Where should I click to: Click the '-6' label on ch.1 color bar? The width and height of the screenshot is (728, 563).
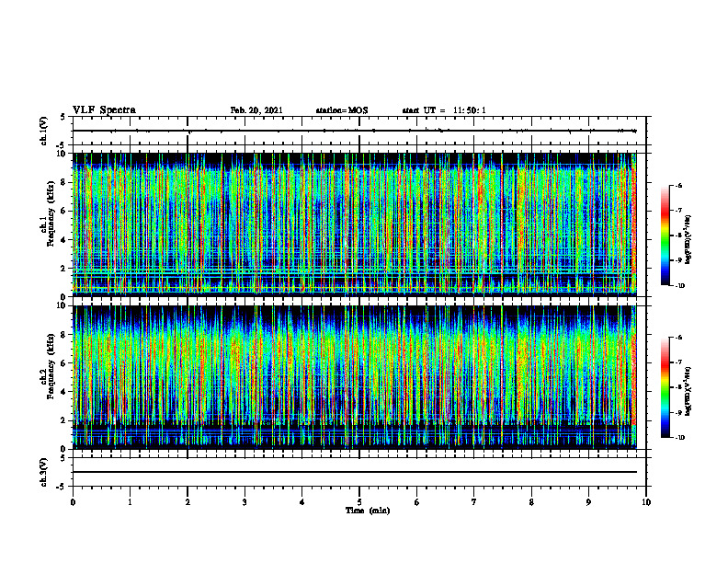pyautogui.click(x=678, y=185)
